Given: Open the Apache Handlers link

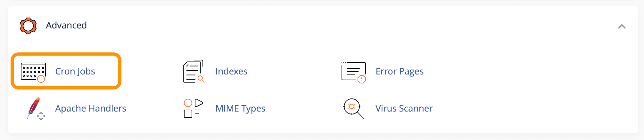Looking at the screenshot, I should [91, 108].
